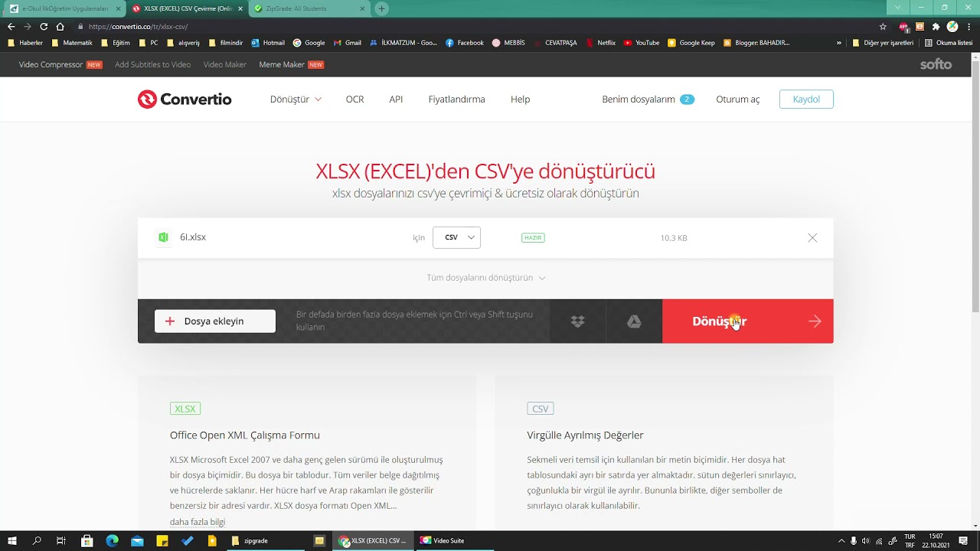
Task: Open the csv output format dropdown
Action: click(x=456, y=237)
